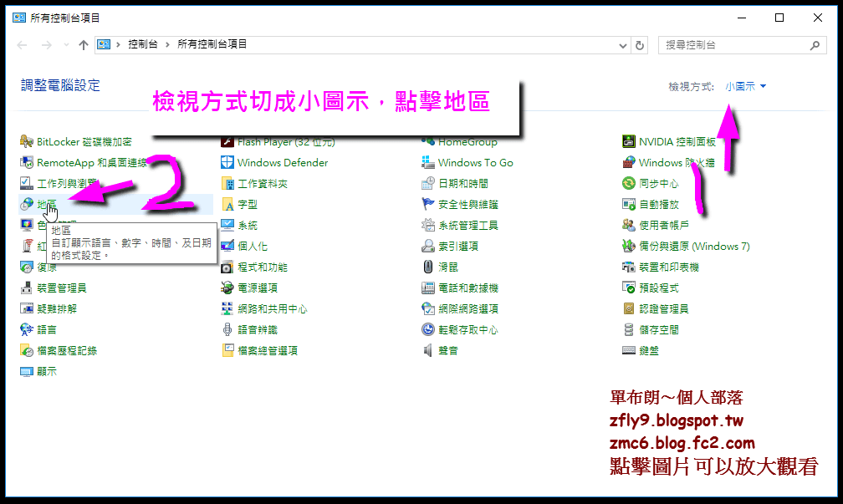Click the 鍵盤 keyboard icon

tap(629, 351)
